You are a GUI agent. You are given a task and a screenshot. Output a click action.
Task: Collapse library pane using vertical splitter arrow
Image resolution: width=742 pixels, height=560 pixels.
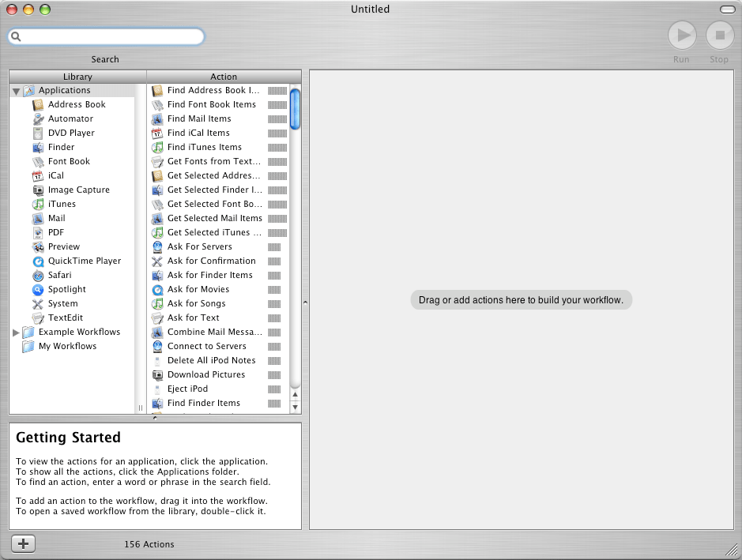click(x=305, y=302)
